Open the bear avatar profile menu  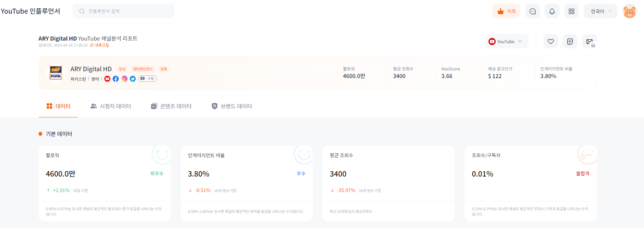630,11
